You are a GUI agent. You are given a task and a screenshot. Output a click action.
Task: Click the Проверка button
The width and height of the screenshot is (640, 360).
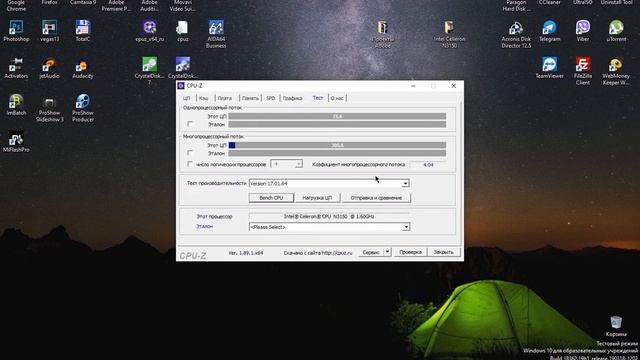pos(410,252)
